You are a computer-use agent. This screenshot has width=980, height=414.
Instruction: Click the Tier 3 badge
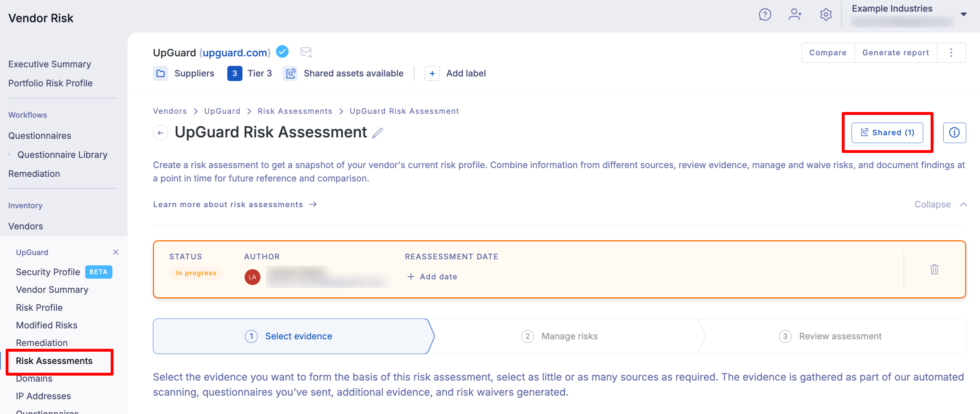[x=235, y=73]
